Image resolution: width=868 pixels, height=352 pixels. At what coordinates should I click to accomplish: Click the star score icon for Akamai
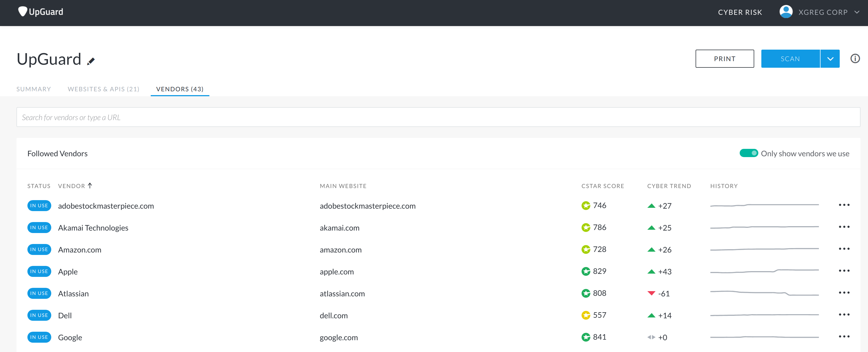[586, 228]
